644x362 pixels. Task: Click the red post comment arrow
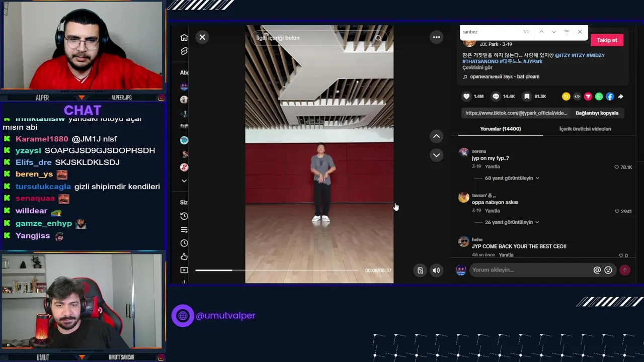point(624,270)
